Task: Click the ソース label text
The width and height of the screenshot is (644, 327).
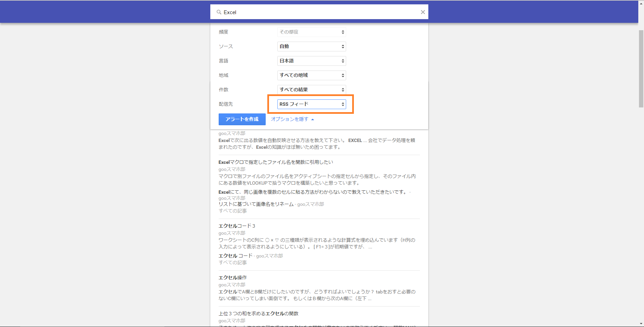Action: (x=226, y=46)
